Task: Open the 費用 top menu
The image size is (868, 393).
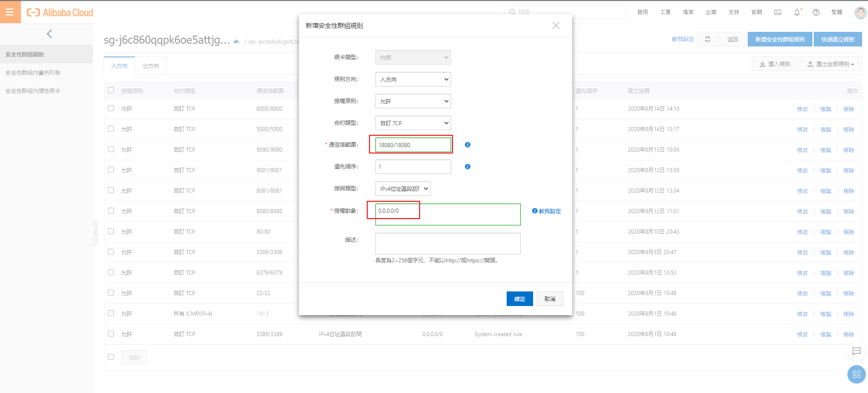Action: click(x=642, y=12)
